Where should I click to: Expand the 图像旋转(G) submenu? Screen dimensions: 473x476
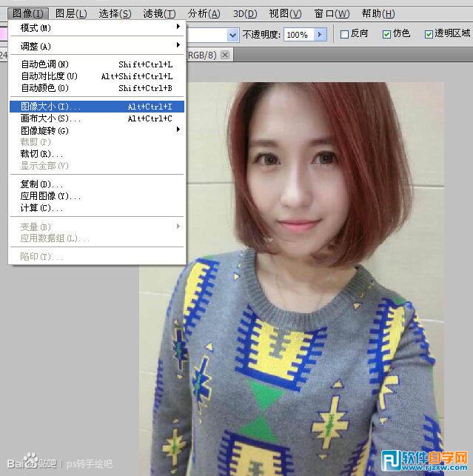click(x=97, y=130)
